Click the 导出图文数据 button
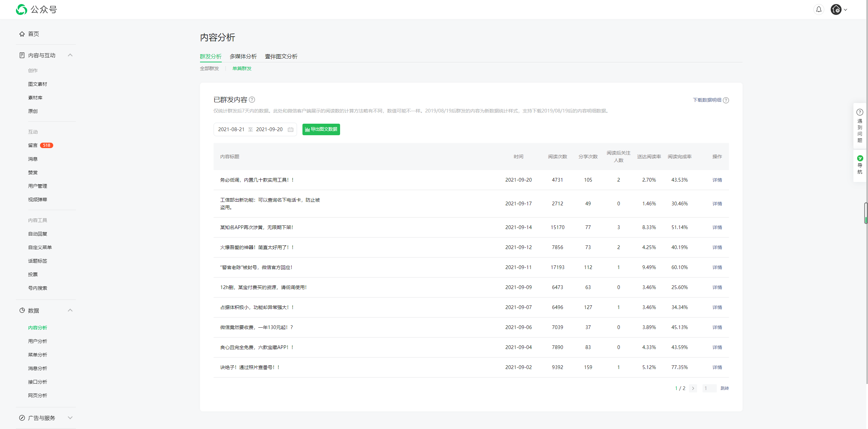This screenshot has height=429, width=868. (321, 129)
